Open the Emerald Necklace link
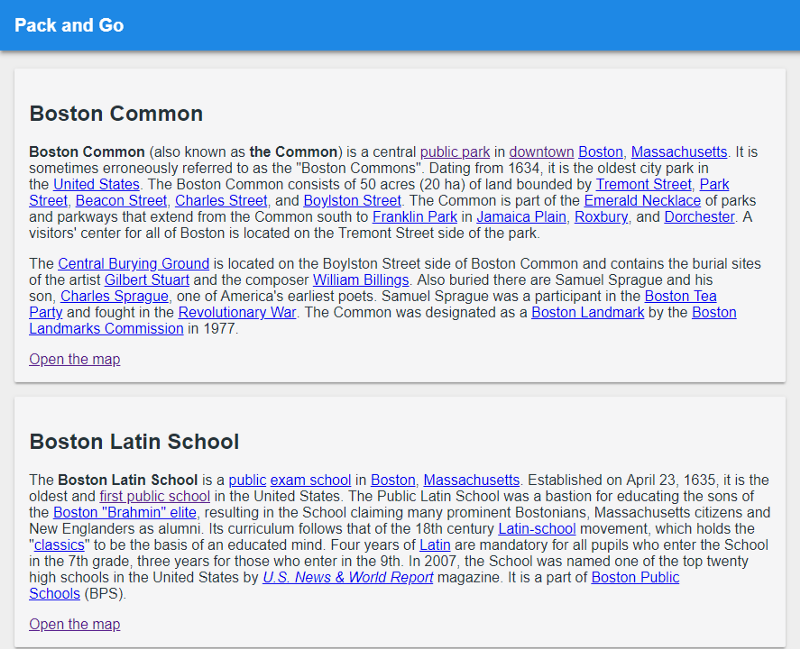 point(642,201)
